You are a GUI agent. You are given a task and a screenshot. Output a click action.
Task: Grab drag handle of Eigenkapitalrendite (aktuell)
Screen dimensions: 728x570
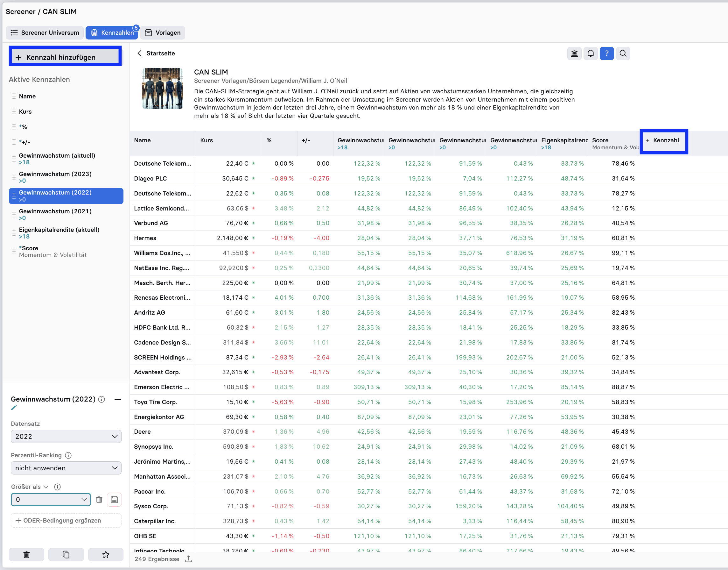point(14,233)
